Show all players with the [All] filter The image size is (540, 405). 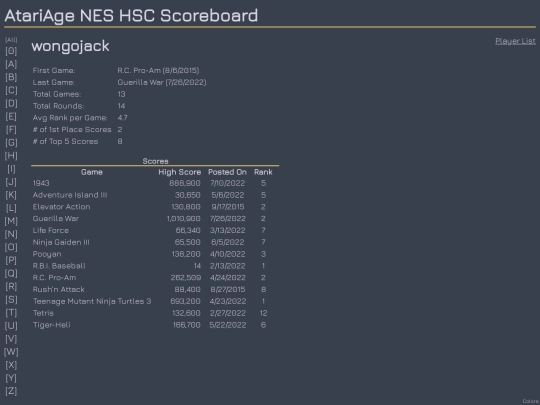(11, 40)
